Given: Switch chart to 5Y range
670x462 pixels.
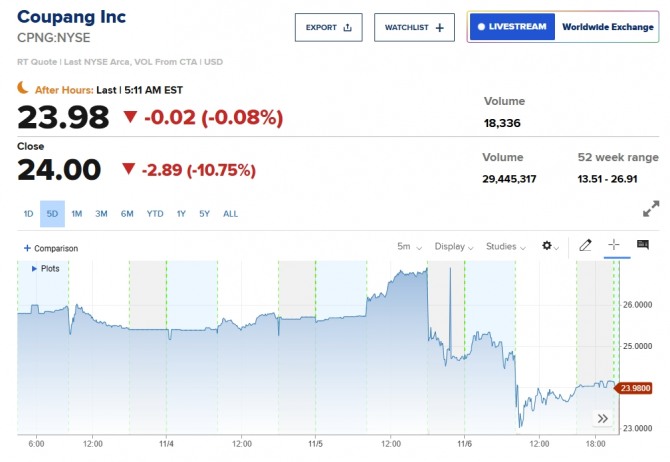Looking at the screenshot, I should [204, 214].
